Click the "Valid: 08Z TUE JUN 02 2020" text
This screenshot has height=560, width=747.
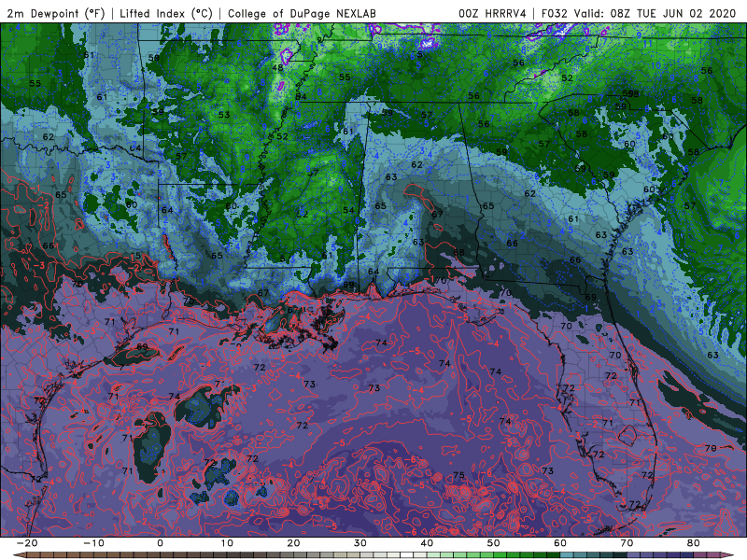655,13
